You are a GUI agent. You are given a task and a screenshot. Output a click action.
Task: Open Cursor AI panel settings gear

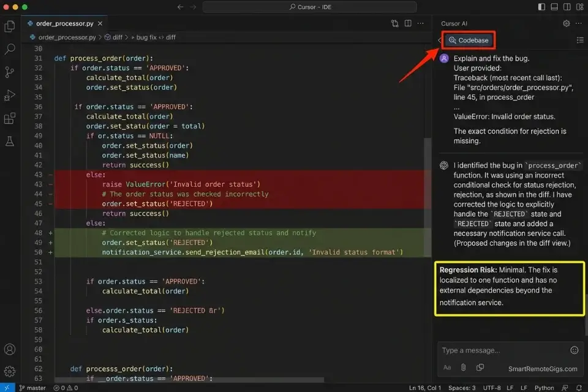click(566, 23)
